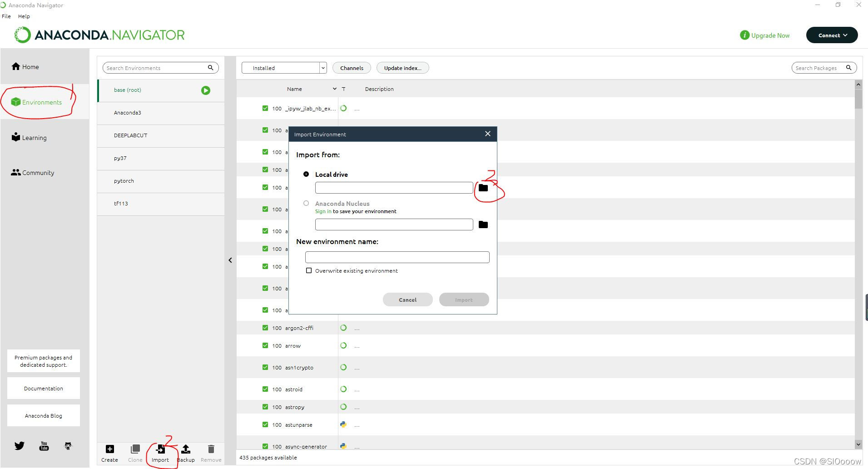Toggle the checkbox for arrow package
868x469 pixels.
coord(265,345)
